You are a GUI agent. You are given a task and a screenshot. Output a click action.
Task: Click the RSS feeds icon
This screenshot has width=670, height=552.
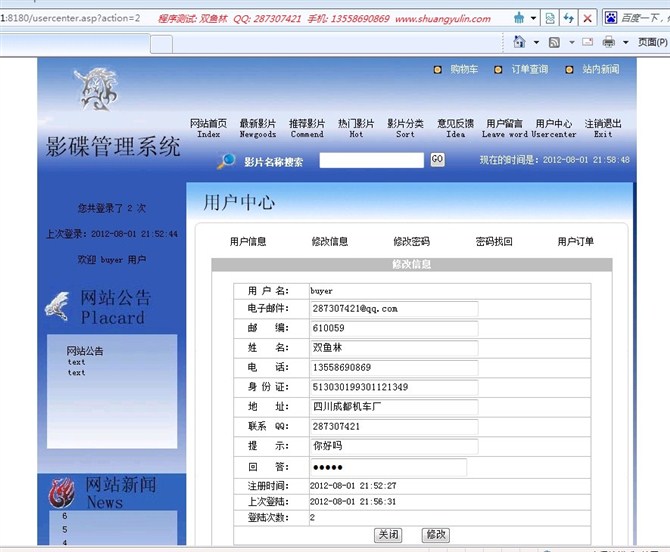click(x=554, y=42)
